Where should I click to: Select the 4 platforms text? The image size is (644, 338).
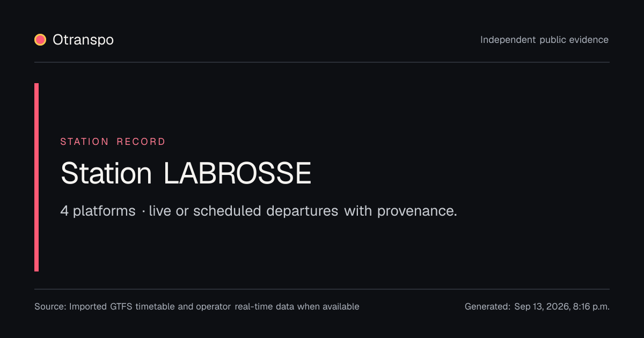pyautogui.click(x=98, y=211)
